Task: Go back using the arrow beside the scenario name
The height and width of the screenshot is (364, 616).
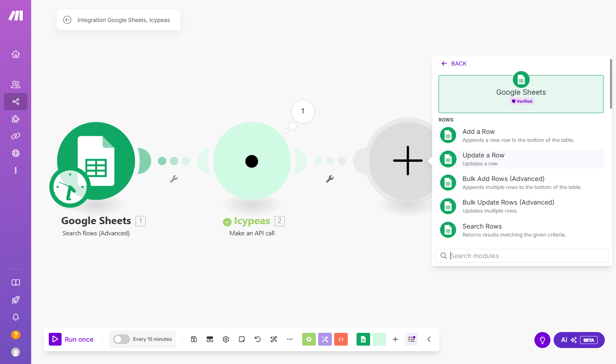Action: click(x=67, y=20)
